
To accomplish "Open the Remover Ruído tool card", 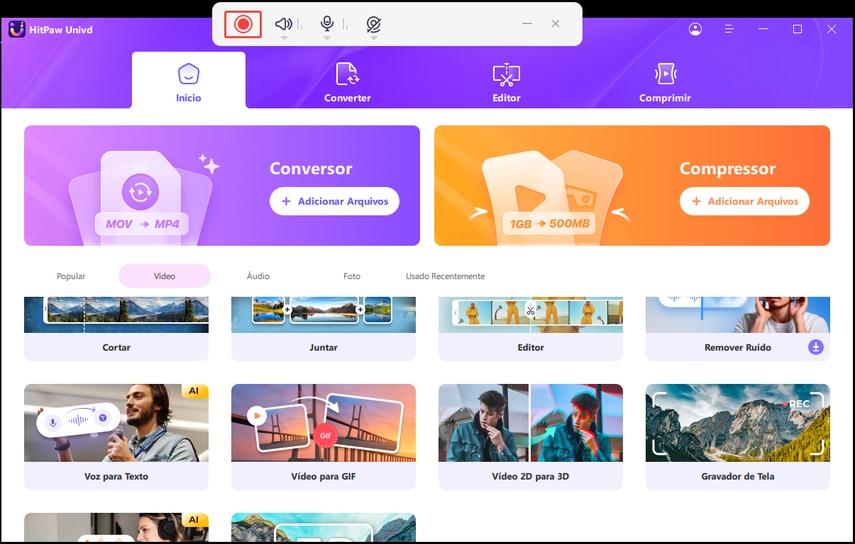I will coord(738,329).
